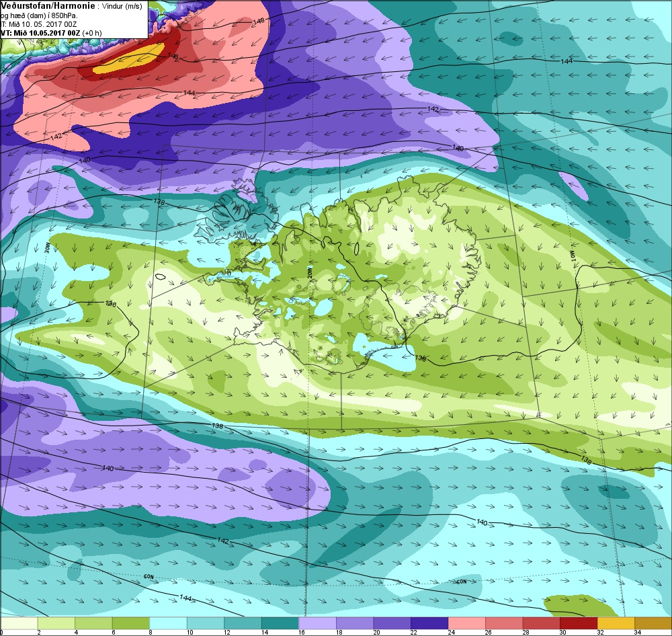Click the '30W' longitude label
The height and width of the screenshot is (636, 672).
47,247
